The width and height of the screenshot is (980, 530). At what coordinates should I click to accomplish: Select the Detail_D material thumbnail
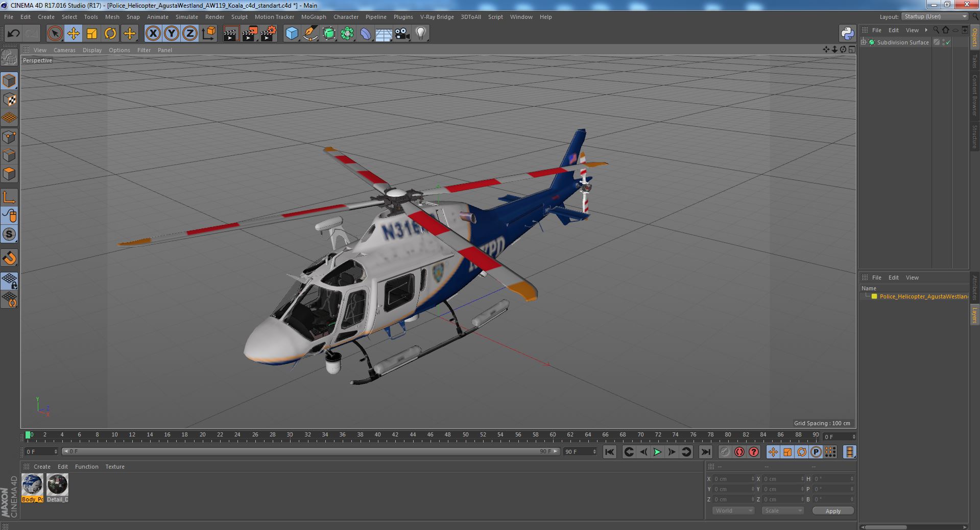pyautogui.click(x=57, y=488)
